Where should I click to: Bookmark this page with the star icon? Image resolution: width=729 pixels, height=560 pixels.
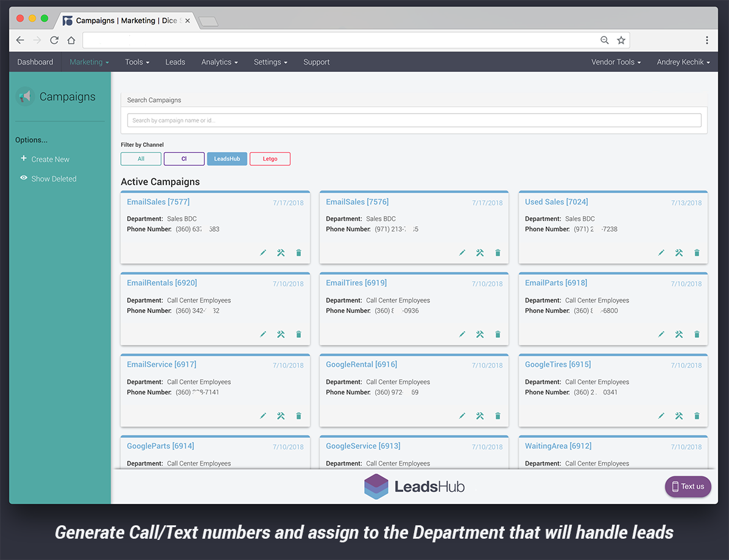[621, 40]
